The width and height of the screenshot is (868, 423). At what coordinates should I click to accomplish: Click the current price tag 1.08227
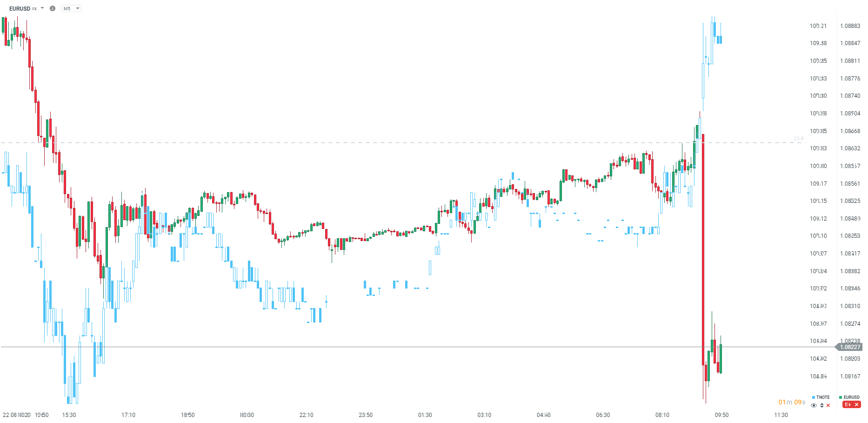849,347
